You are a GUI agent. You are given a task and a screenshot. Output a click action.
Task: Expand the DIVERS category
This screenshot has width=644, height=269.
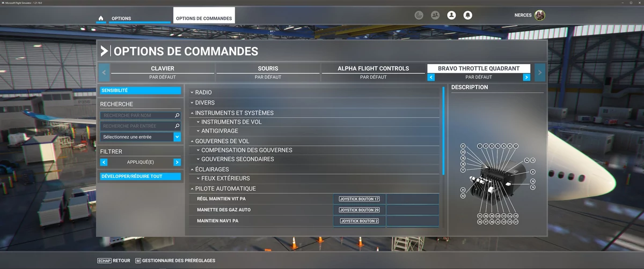click(314, 103)
